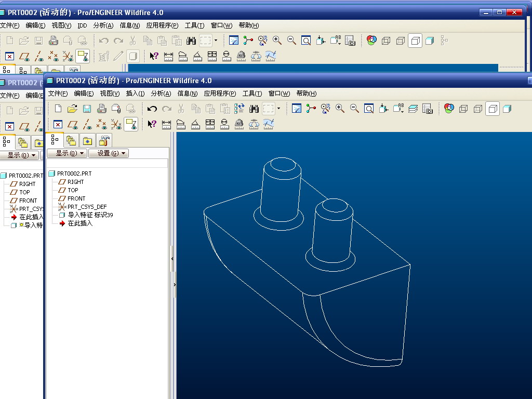This screenshot has height=399, width=532.
Task: Select PRT0002.PRT root in front tree
Action: pyautogui.click(x=74, y=174)
